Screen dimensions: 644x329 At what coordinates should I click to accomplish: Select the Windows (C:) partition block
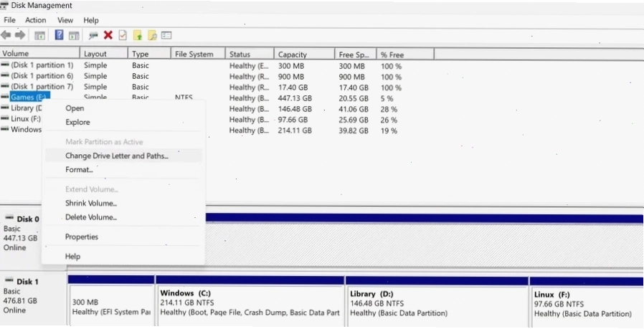[250, 302]
